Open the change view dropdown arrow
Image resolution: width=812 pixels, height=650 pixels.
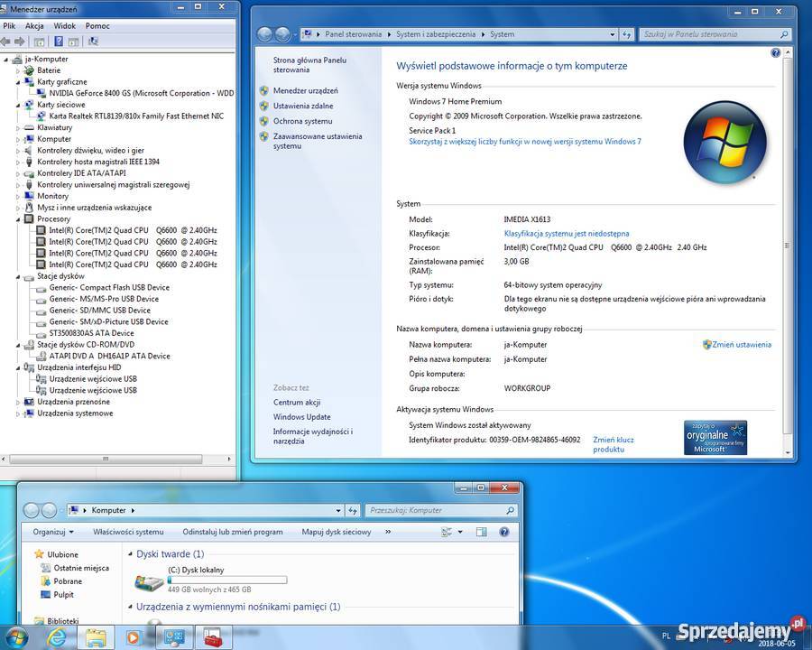460,532
